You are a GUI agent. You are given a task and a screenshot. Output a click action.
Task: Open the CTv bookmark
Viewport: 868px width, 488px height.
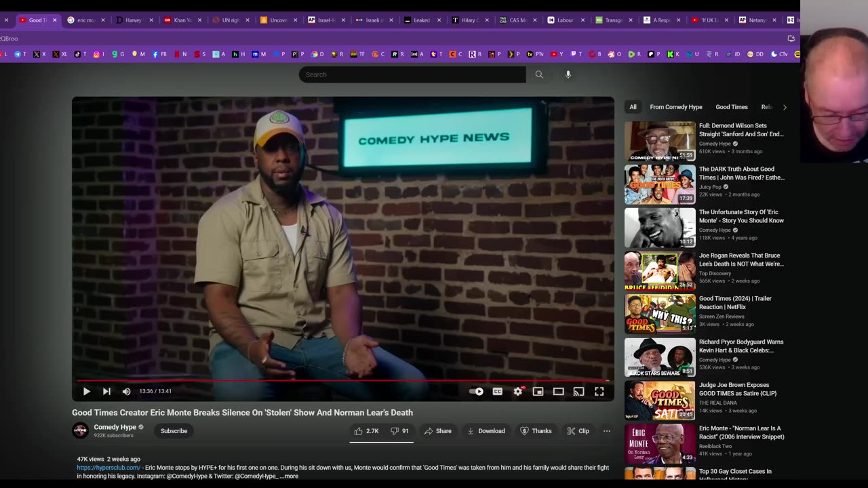pos(780,54)
